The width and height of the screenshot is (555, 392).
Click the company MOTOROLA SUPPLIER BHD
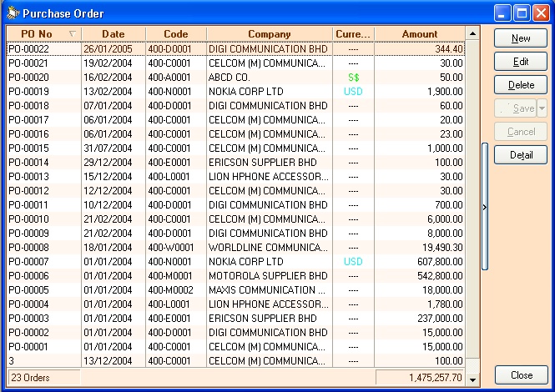268,275
